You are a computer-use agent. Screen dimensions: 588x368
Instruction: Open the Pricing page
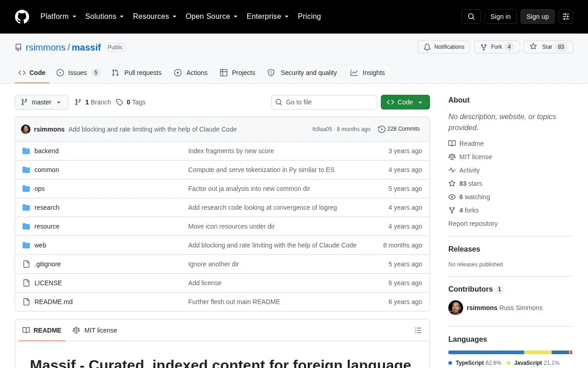(309, 17)
